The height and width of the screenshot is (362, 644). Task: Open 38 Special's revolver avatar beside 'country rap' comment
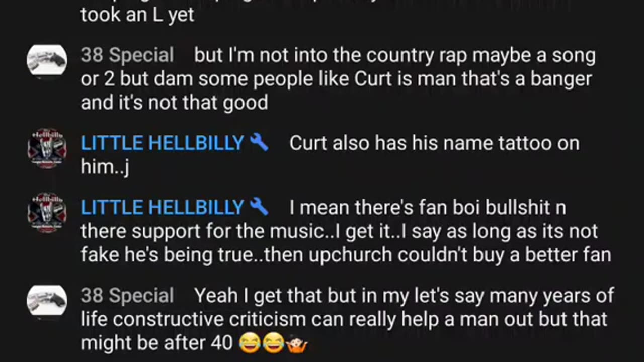point(47,60)
